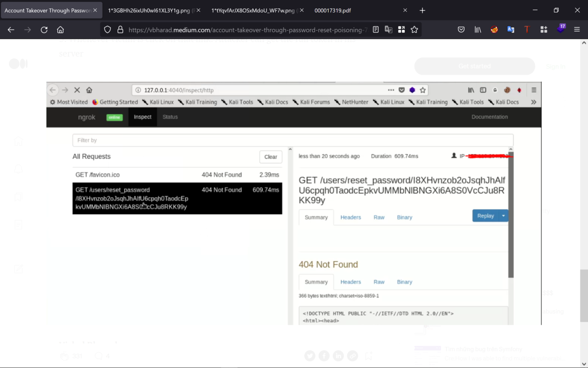Expand the Replay dropdown arrow

tap(503, 216)
